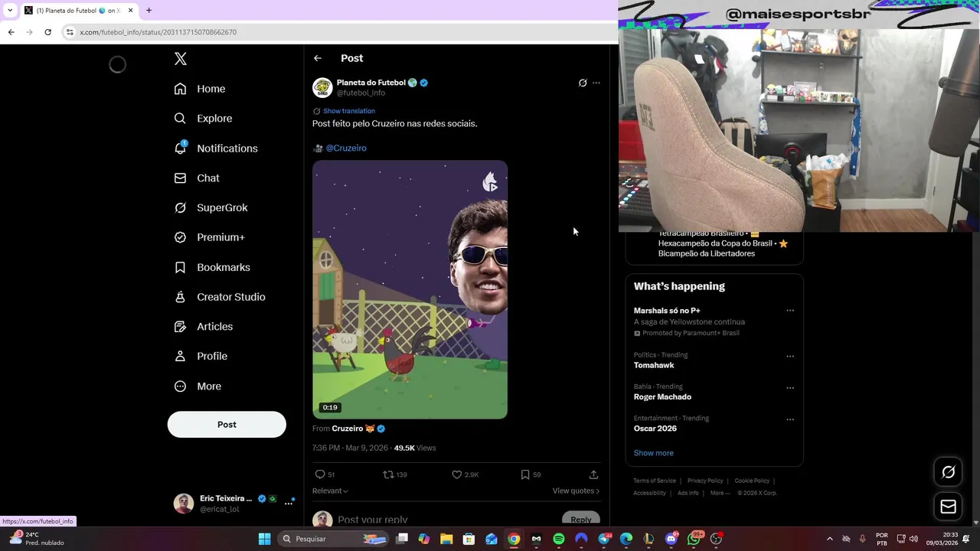This screenshot has width=980, height=551.
Task: Open Cruzeiro source account link under video
Action: point(348,429)
